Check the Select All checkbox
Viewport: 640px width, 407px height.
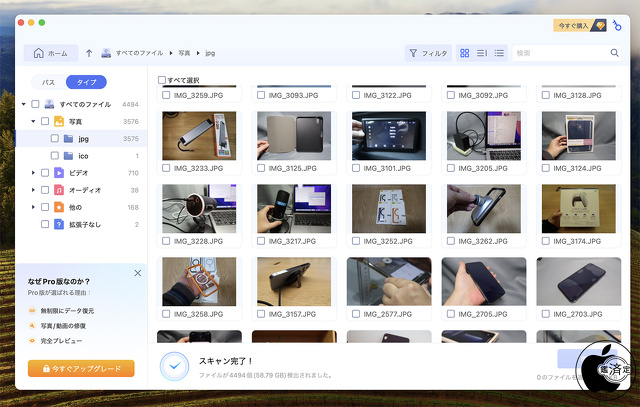click(x=162, y=80)
